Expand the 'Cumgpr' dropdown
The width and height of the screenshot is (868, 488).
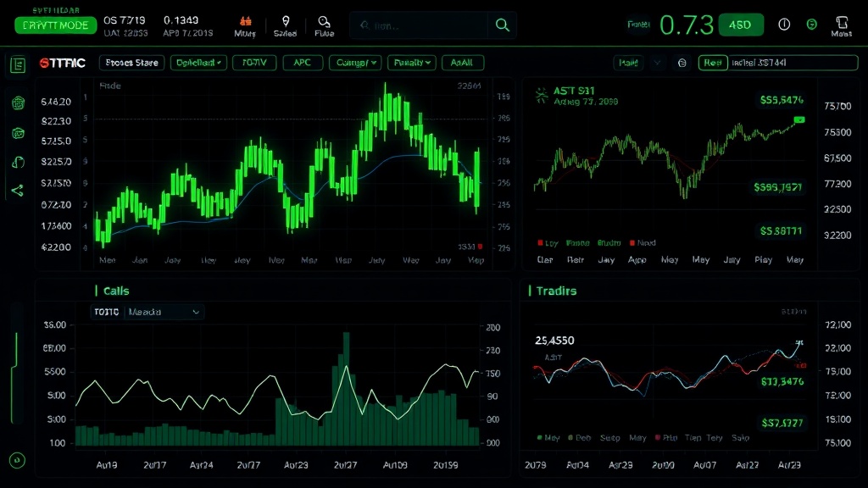355,63
